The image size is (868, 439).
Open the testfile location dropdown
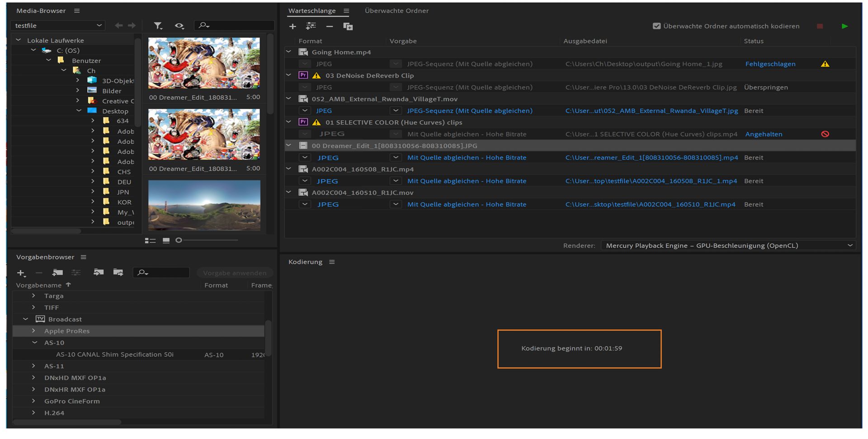point(58,26)
